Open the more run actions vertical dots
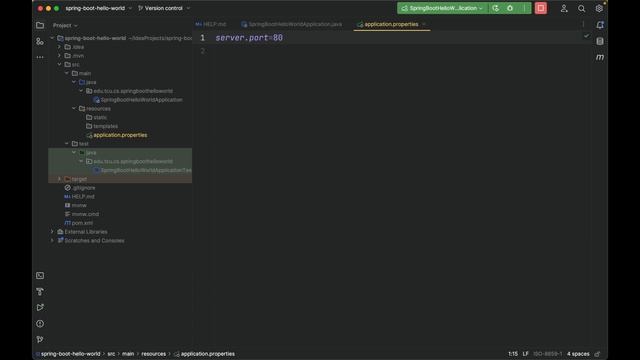640x360 pixels. pos(525,8)
